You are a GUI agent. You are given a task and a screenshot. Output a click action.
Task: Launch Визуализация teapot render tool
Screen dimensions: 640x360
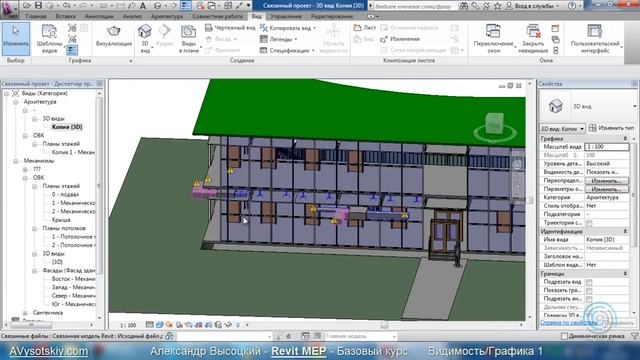click(x=113, y=36)
